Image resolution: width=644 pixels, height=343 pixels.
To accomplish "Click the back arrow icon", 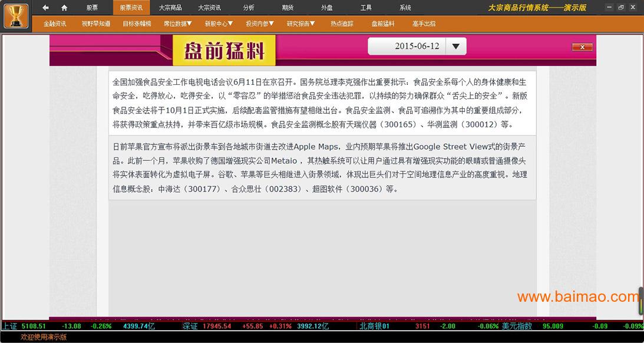I will pos(46,8).
